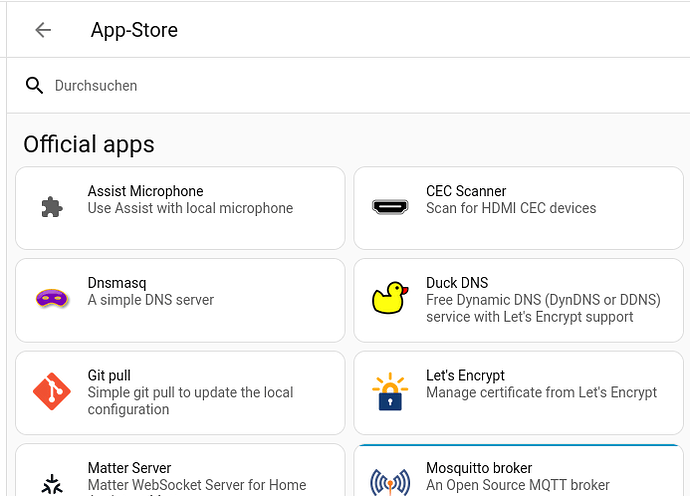Viewport: 690px width, 496px height.
Task: Click the Duck DNS yellow duck icon
Action: coord(390,298)
